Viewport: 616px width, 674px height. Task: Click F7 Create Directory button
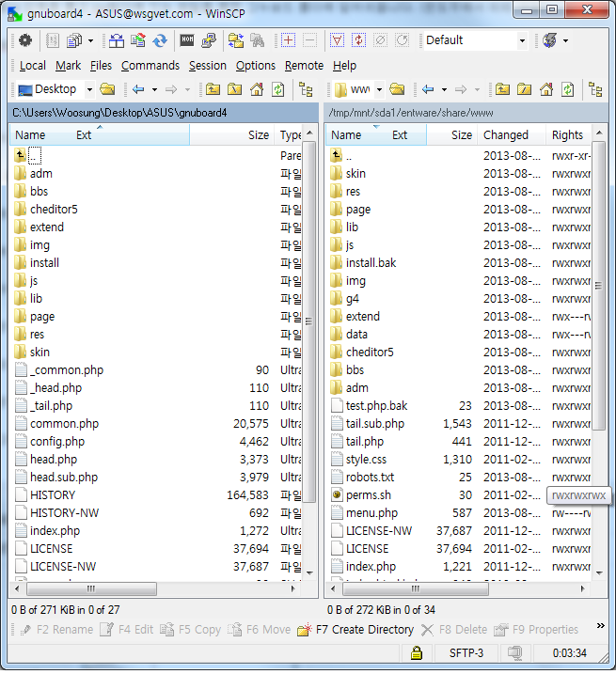(355, 630)
